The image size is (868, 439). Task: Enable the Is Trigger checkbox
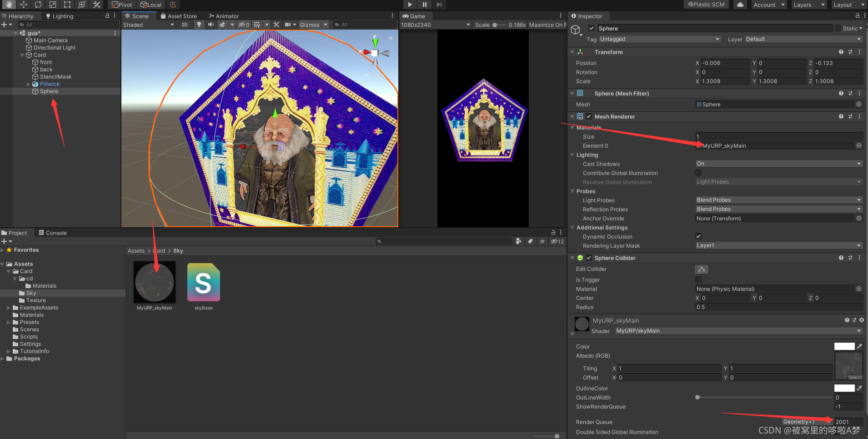(x=698, y=279)
